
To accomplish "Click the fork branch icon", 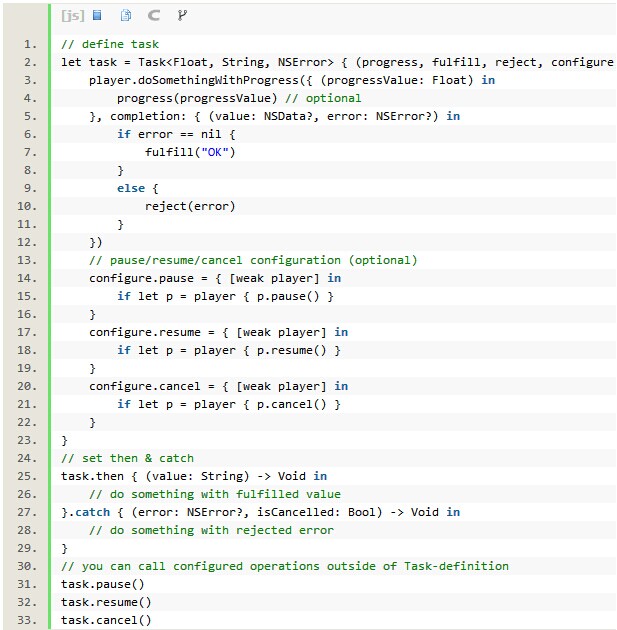I will 181,16.
